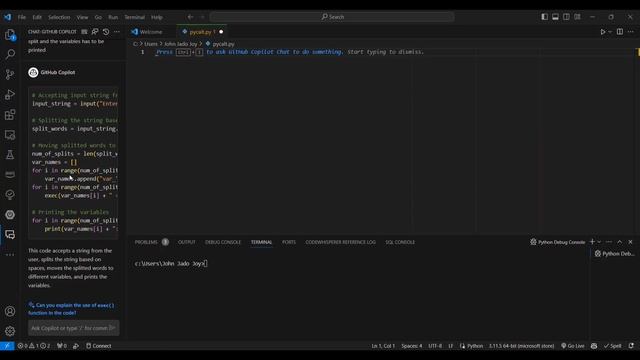
Task: Open the Go menu
Action: tap(98, 17)
